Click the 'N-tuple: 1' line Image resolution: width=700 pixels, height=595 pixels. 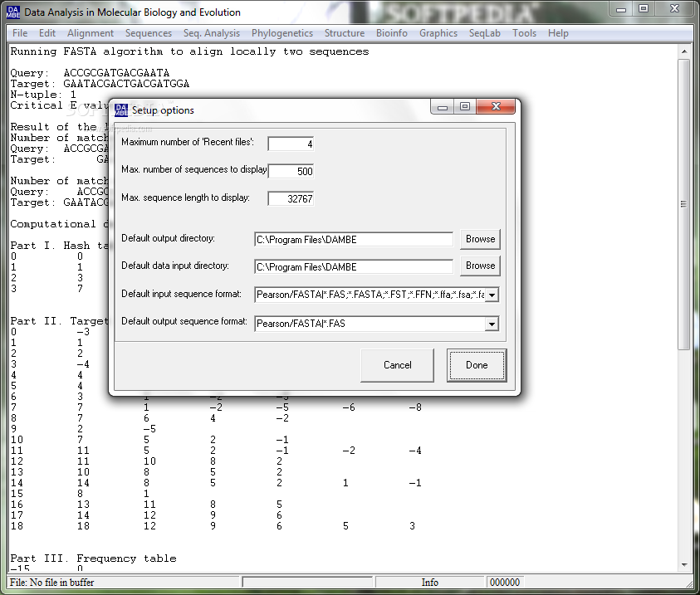[43, 95]
